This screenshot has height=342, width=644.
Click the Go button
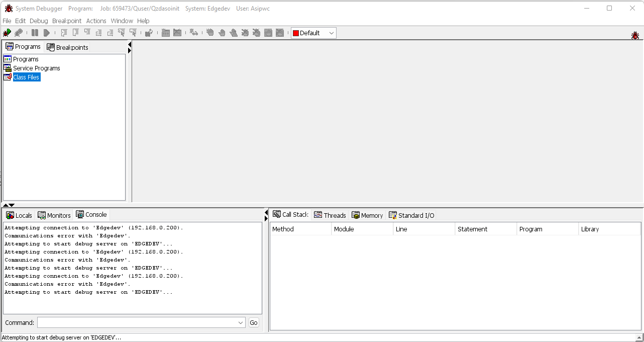click(x=254, y=323)
